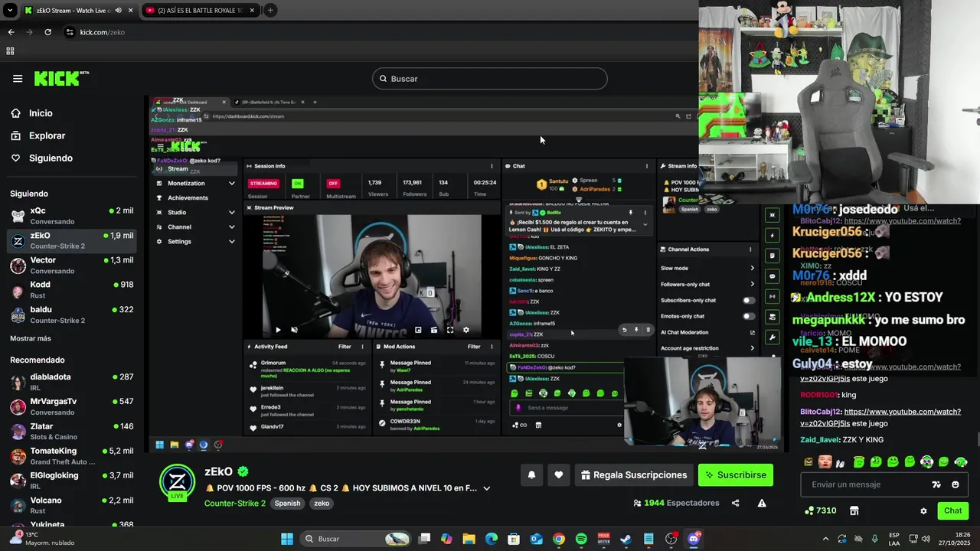Click the browser refresh icon
The image size is (980, 551).
click(x=47, y=32)
